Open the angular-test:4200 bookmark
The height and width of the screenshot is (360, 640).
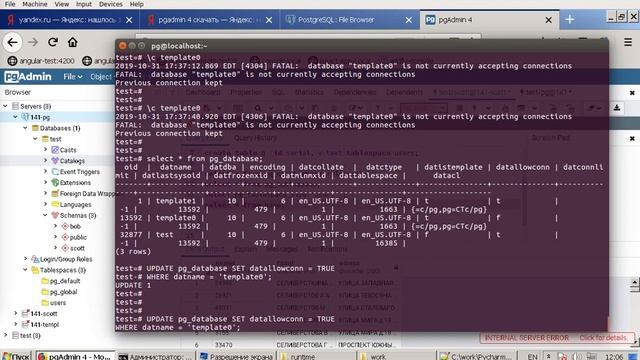pyautogui.click(x=41, y=61)
